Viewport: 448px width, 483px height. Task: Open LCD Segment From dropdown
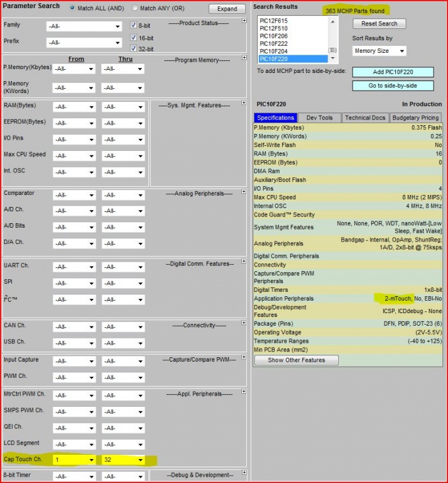click(74, 445)
